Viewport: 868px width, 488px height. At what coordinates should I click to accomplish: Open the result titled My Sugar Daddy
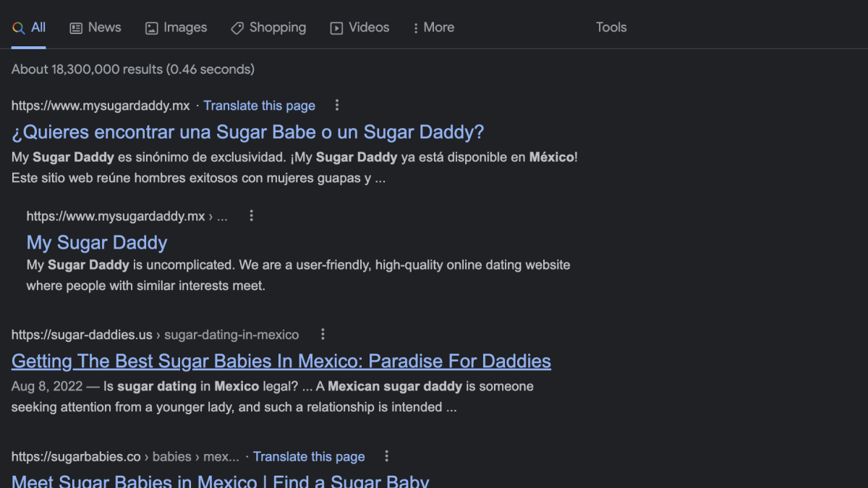(x=96, y=242)
